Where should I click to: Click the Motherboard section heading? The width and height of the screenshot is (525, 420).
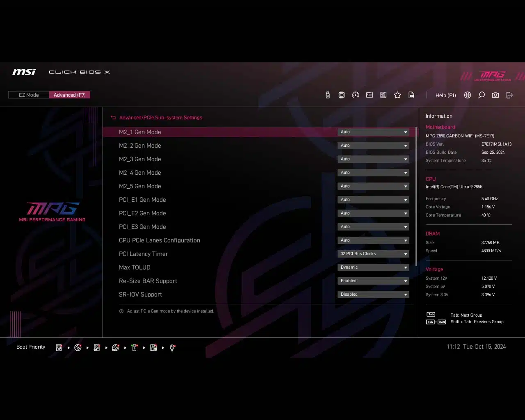(440, 127)
